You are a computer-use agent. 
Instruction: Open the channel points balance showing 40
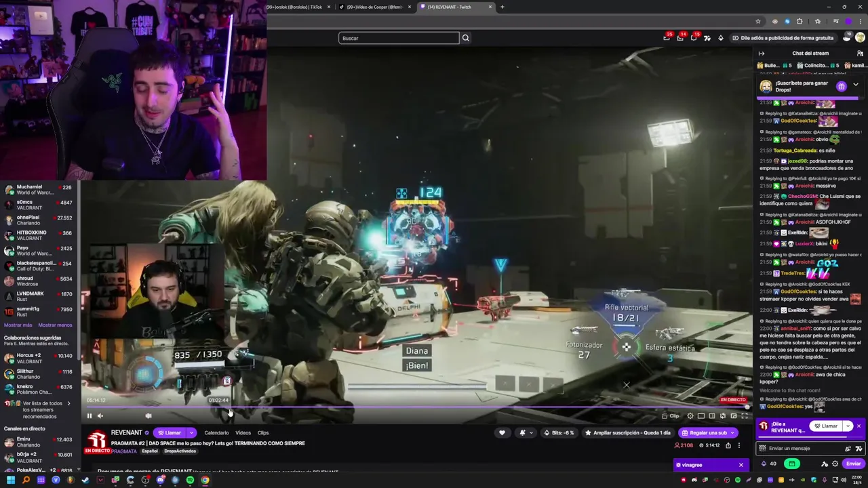(769, 464)
